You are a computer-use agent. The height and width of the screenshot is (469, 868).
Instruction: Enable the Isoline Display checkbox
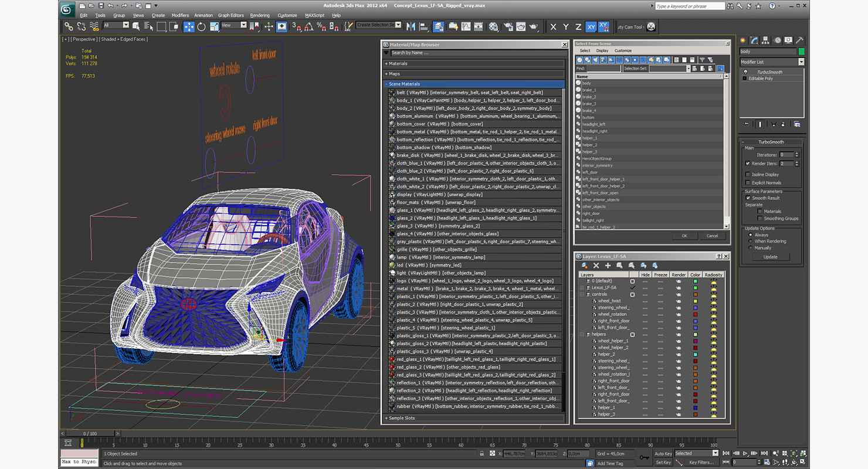[748, 174]
